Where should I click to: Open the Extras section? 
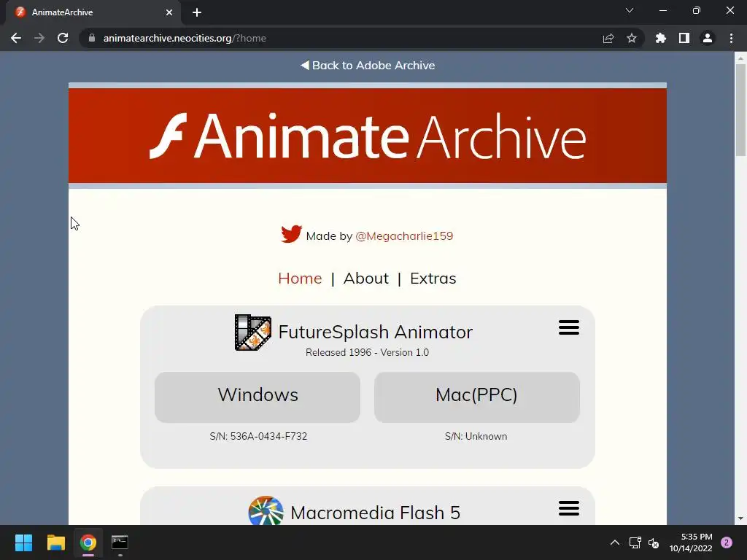[433, 278]
